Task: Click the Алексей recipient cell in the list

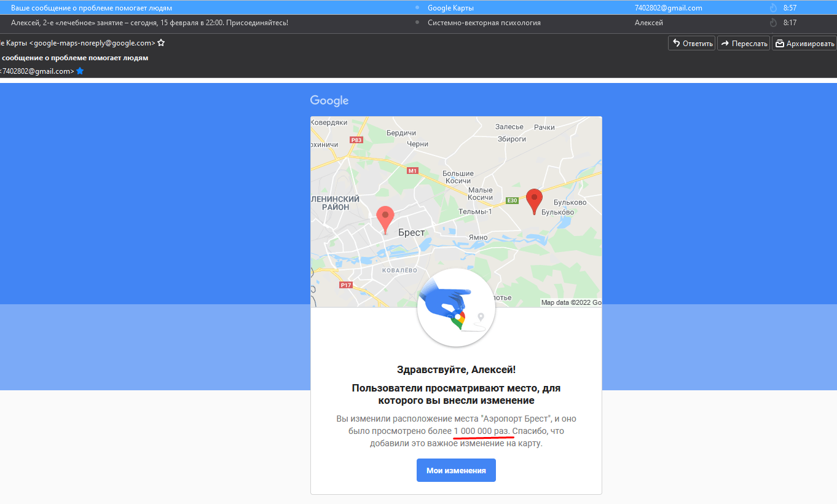Action: (649, 23)
